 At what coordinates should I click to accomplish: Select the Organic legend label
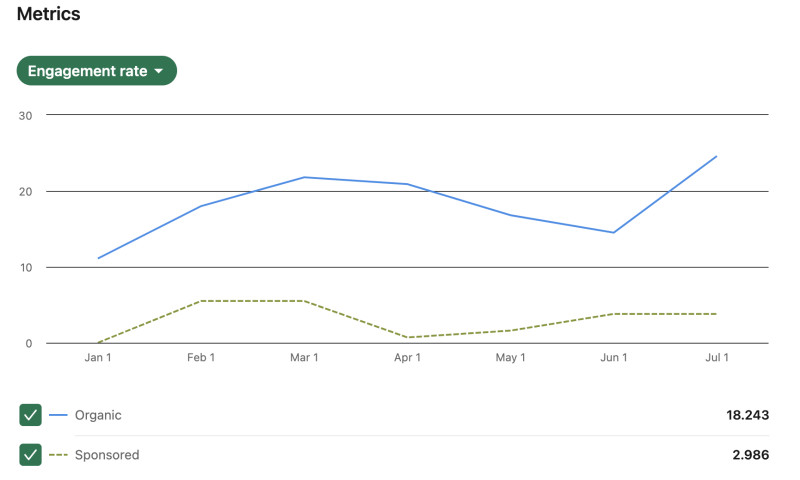pos(98,415)
